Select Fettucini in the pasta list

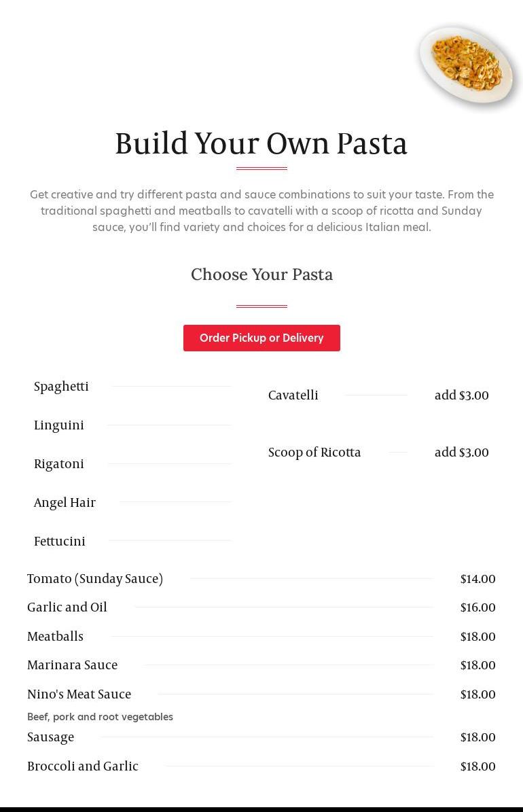60,542
